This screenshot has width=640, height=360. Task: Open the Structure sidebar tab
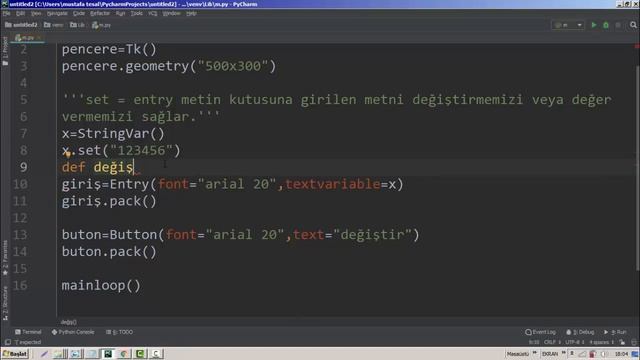coord(5,303)
